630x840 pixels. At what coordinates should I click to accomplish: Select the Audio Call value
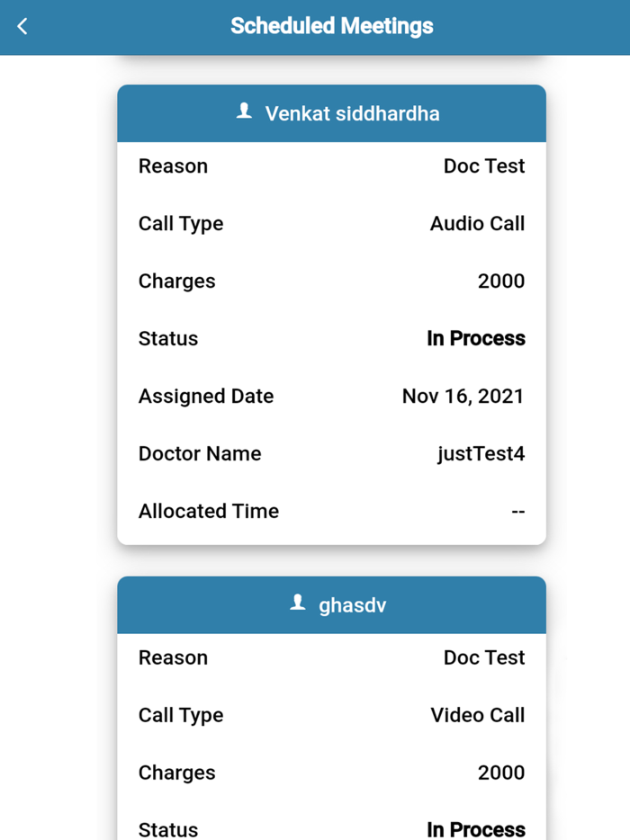coord(477,224)
